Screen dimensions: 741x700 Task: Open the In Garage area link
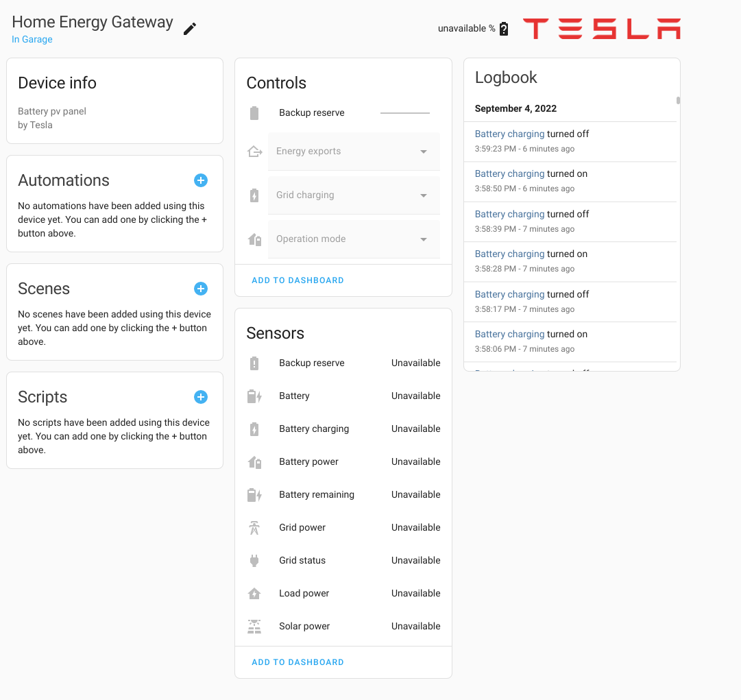pos(32,39)
